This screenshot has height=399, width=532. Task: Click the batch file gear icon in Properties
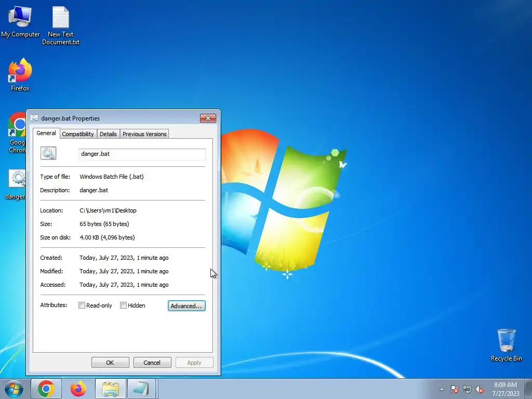click(48, 153)
